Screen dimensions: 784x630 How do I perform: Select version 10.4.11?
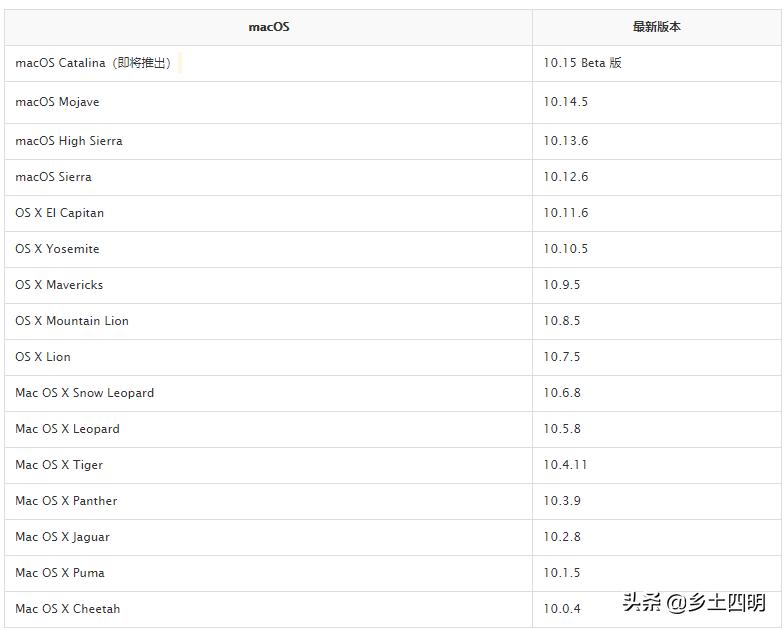565,465
